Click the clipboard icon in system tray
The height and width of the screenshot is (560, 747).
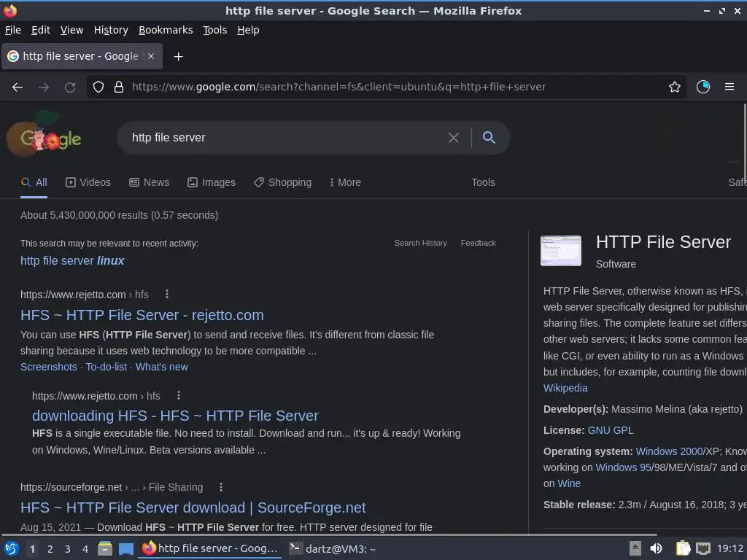(683, 548)
